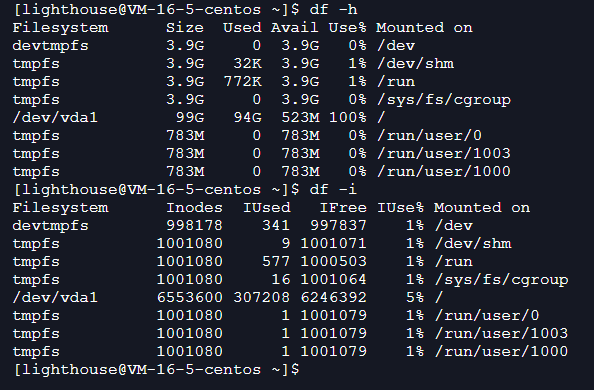Click the 'Inodes' column header
This screenshot has width=594, height=390.
pos(195,208)
